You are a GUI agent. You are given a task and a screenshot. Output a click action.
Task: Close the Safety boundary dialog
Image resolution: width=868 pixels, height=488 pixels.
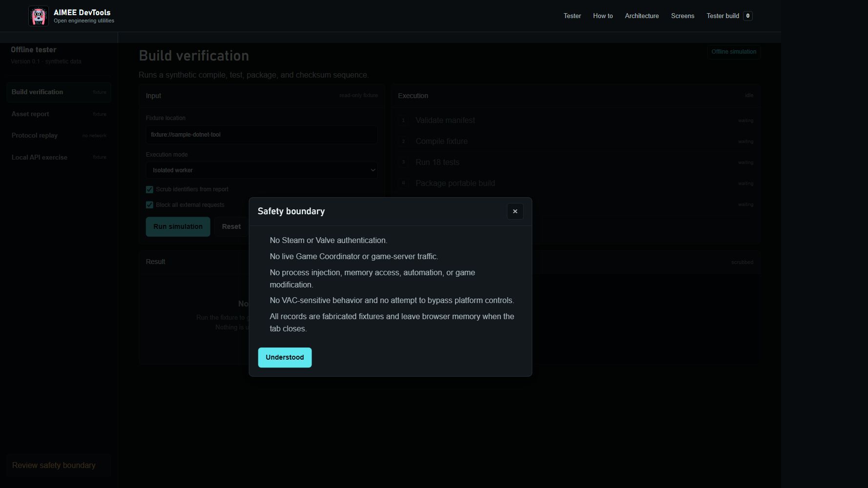pos(515,211)
